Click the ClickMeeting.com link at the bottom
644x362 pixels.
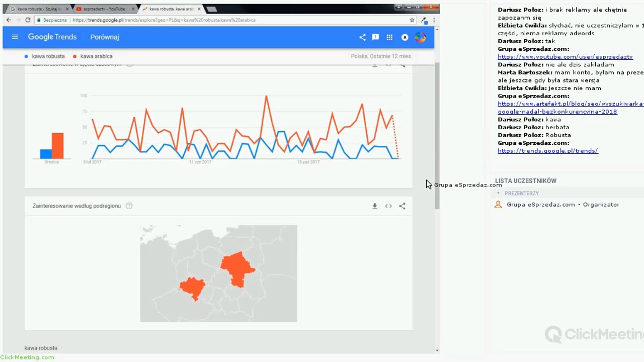point(27,357)
